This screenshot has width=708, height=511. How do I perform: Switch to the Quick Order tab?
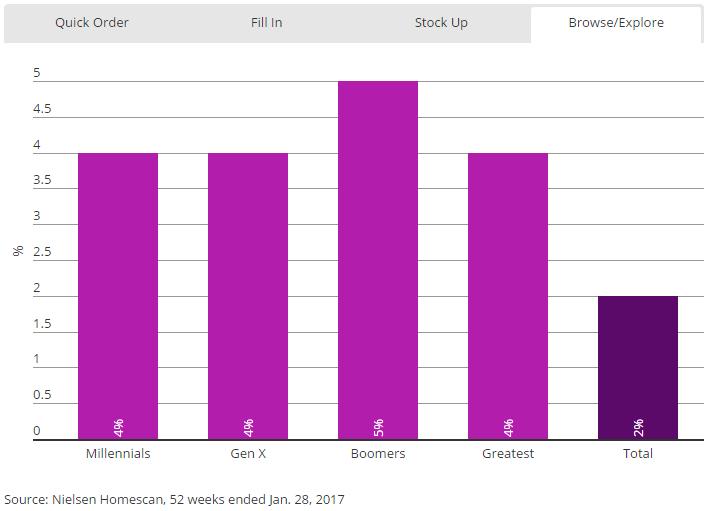click(92, 23)
